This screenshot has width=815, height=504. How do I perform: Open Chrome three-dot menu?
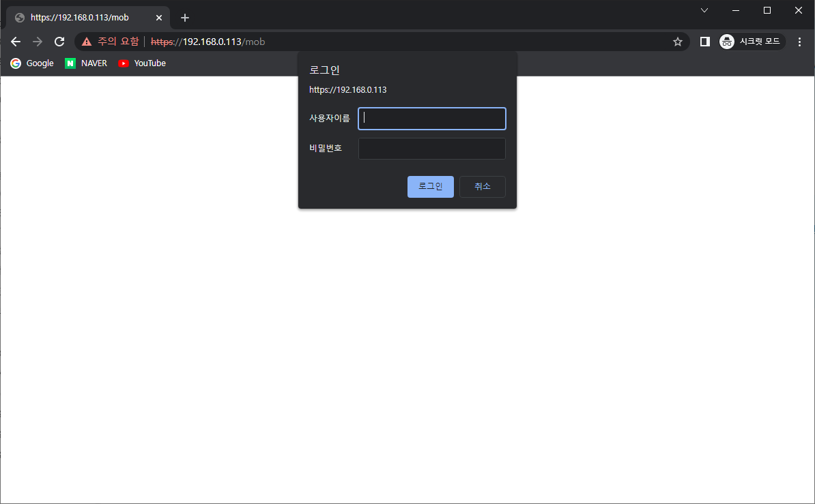pyautogui.click(x=799, y=42)
